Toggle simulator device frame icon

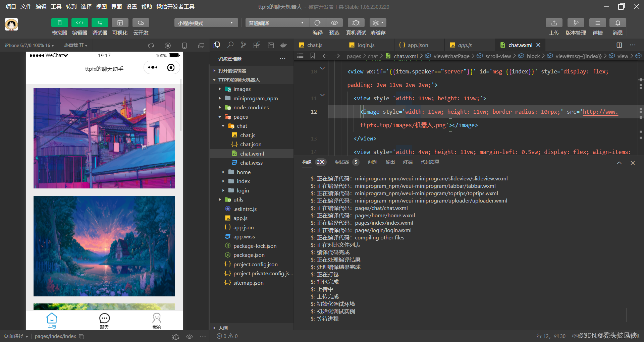[184, 46]
